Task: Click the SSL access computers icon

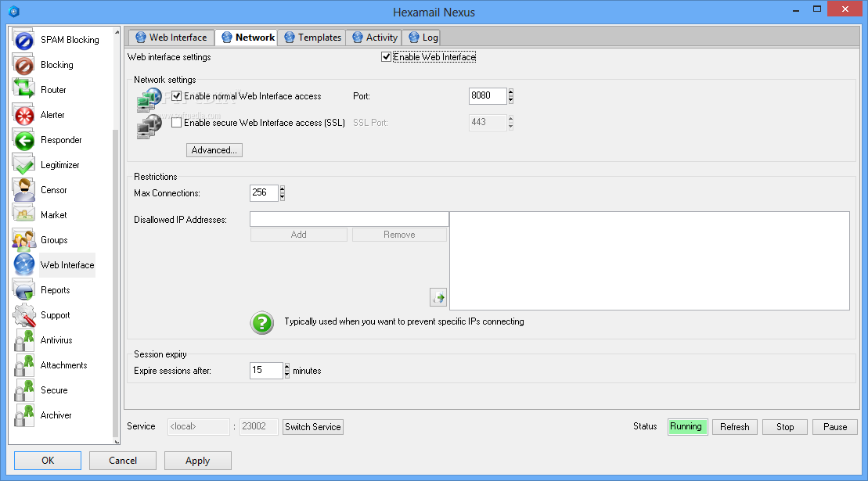Action: tap(149, 126)
